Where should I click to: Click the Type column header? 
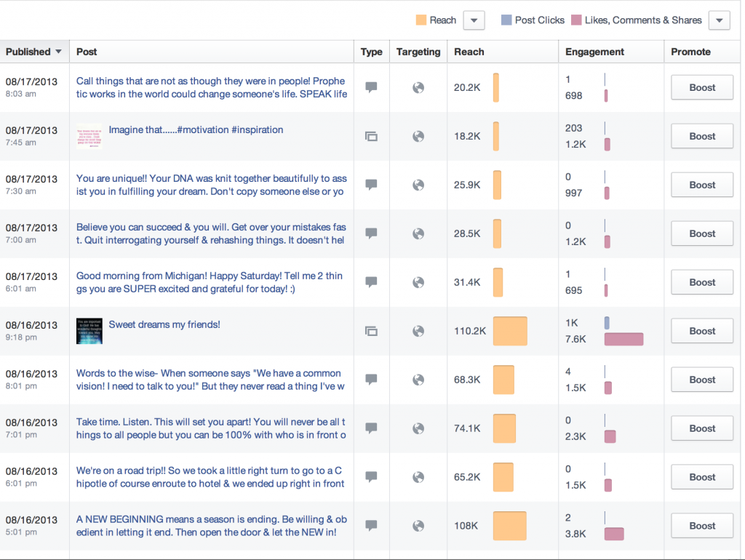pos(371,52)
